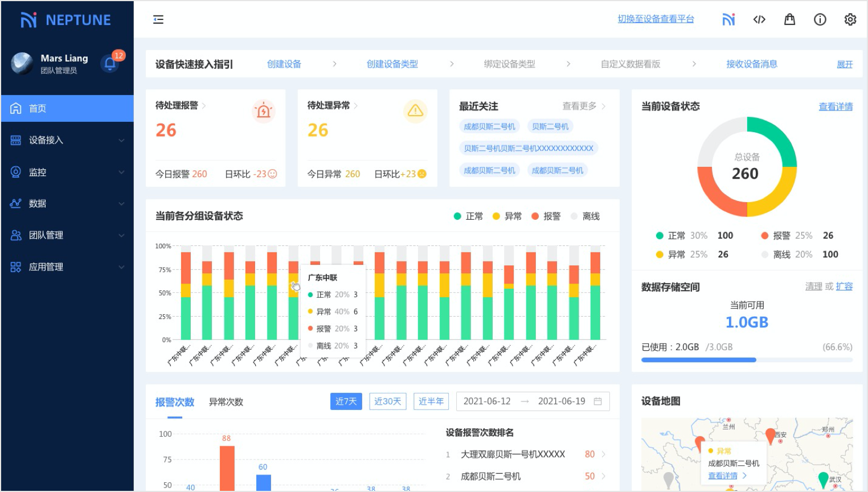Open the code developer icon in header
The width and height of the screenshot is (868, 492).
point(759,20)
